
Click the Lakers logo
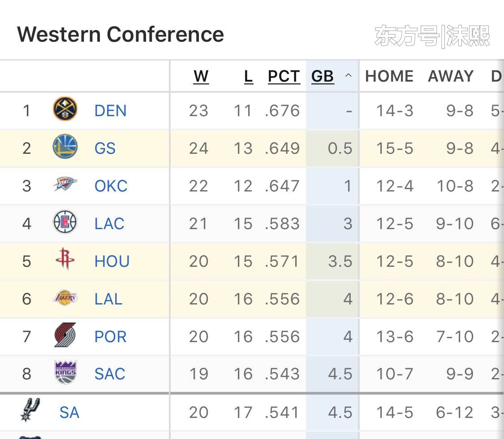[x=65, y=298]
